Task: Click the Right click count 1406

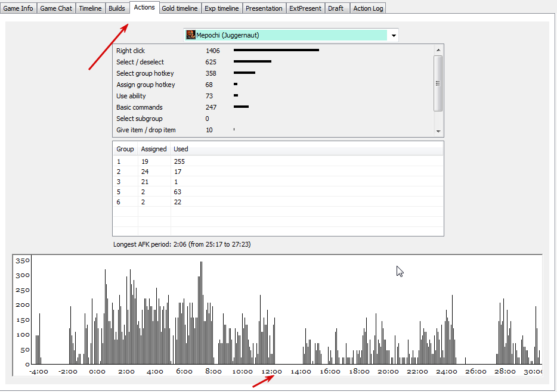Action: click(212, 51)
